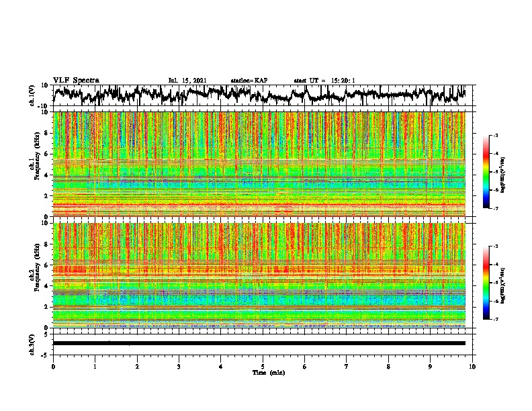This screenshot has width=532, height=411.
Task: Select the date "Jul. 15, 2021" header
Action: click(187, 81)
